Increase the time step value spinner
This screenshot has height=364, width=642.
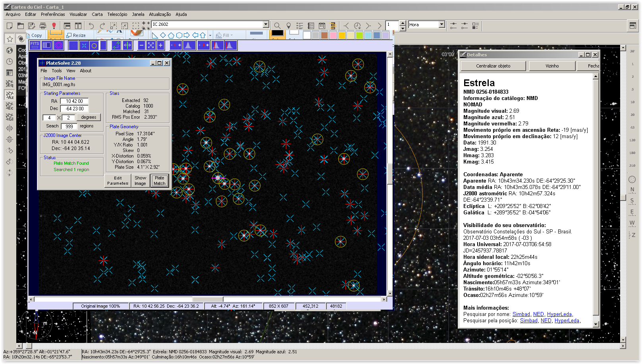[403, 23]
